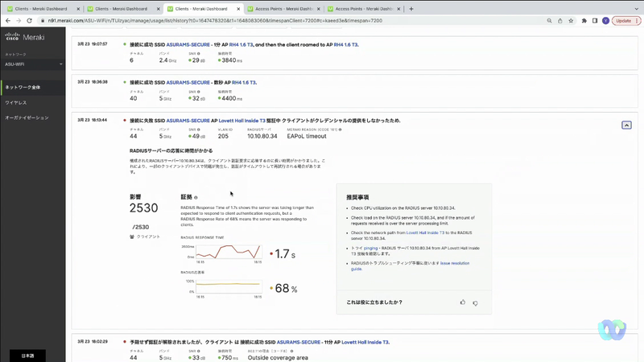Open Lovett Hall Inside T3 link in recommendations
The image size is (644, 362).
(425, 232)
